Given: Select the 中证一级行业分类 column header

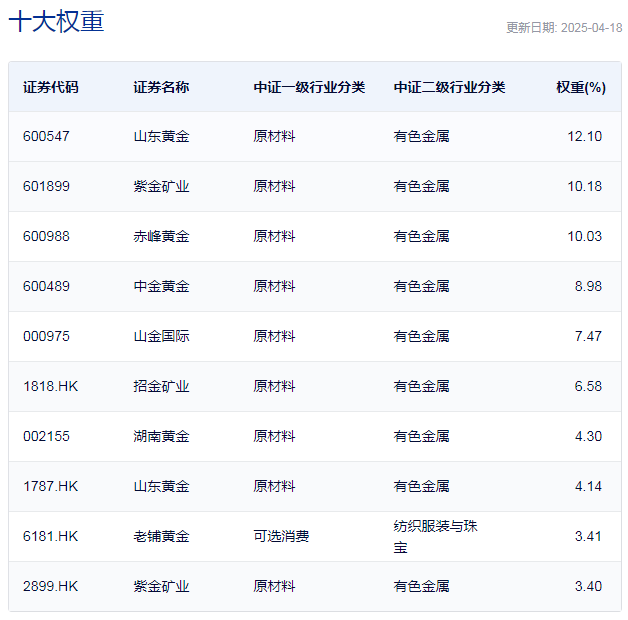Looking at the screenshot, I should 309,87.
